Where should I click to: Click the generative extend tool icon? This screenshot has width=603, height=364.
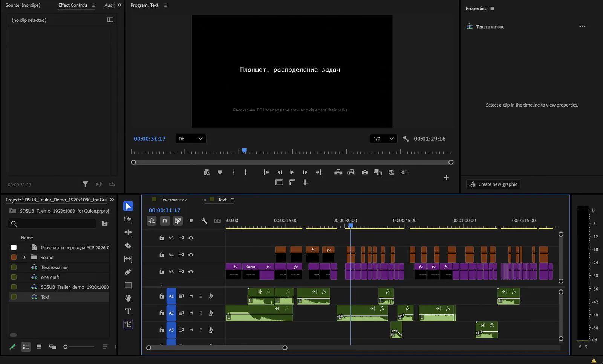pos(128,324)
